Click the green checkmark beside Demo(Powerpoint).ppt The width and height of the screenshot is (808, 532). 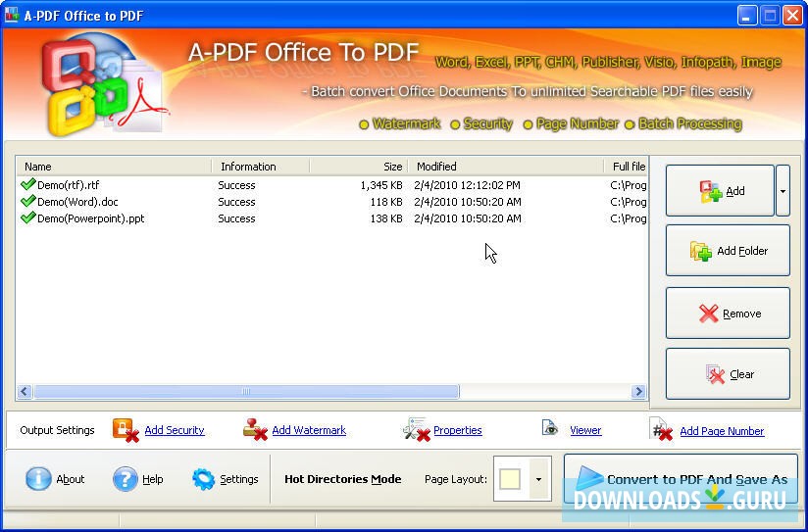pos(27,218)
